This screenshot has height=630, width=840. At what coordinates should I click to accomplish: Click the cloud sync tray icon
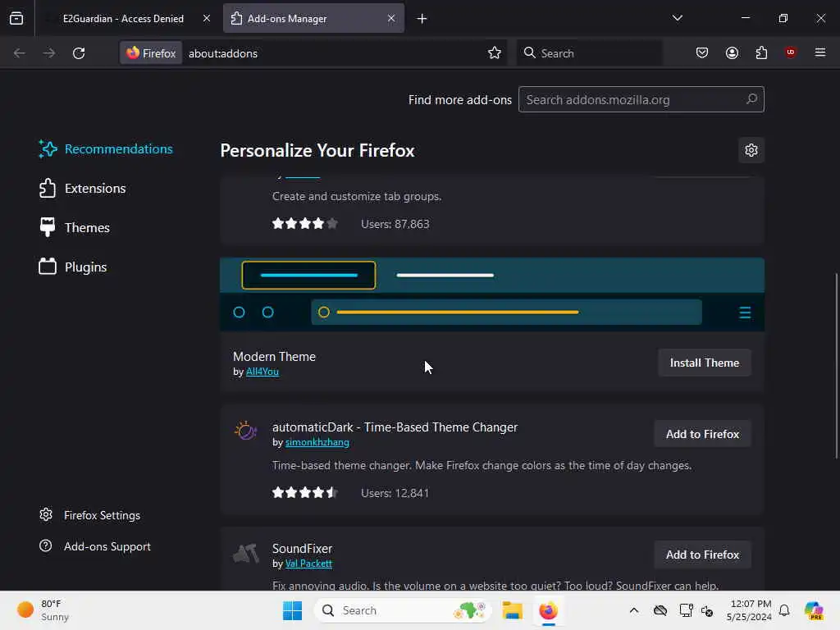pyautogui.click(x=660, y=610)
